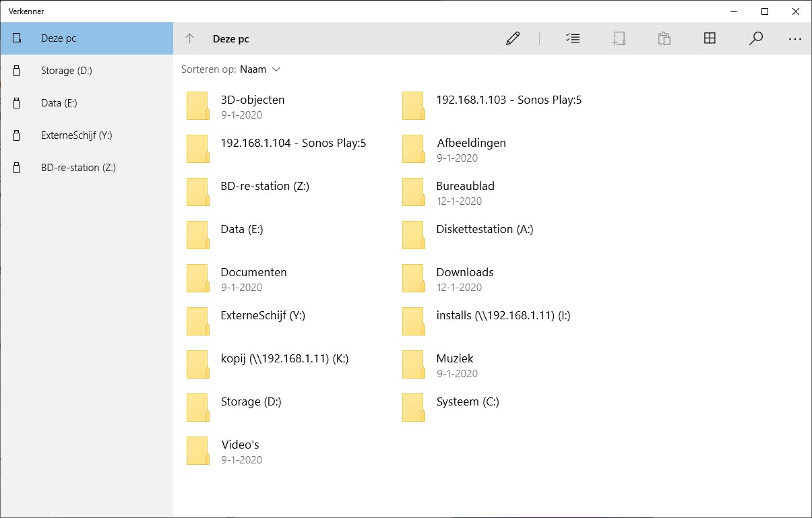
Task: Select the Diskettestation (A:) folder icon
Action: (413, 236)
